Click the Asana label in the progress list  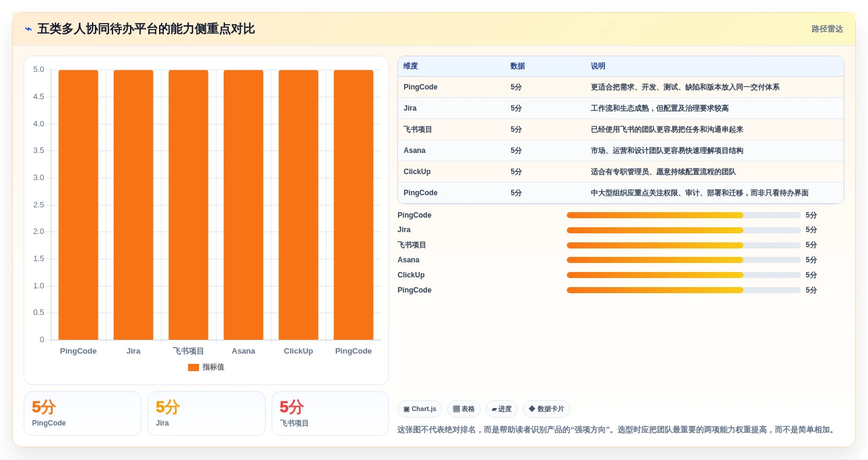click(408, 260)
